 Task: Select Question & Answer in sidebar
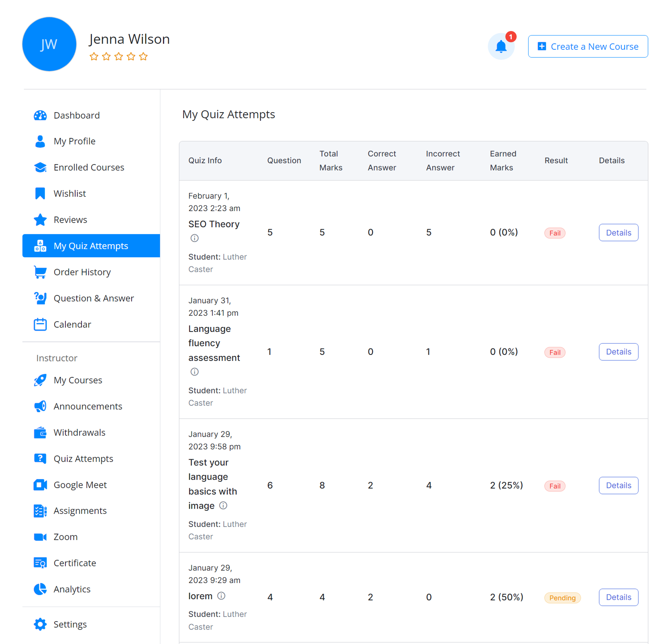[x=94, y=298]
